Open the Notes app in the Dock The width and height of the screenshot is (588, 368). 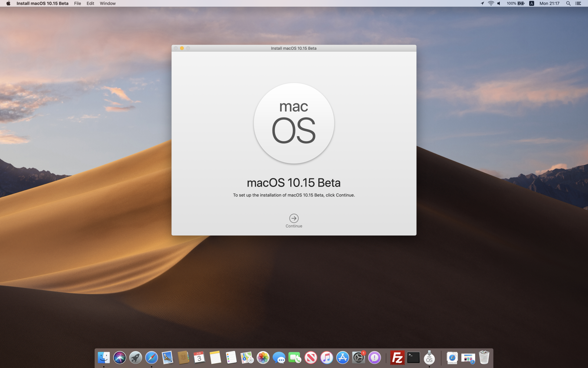point(215,357)
